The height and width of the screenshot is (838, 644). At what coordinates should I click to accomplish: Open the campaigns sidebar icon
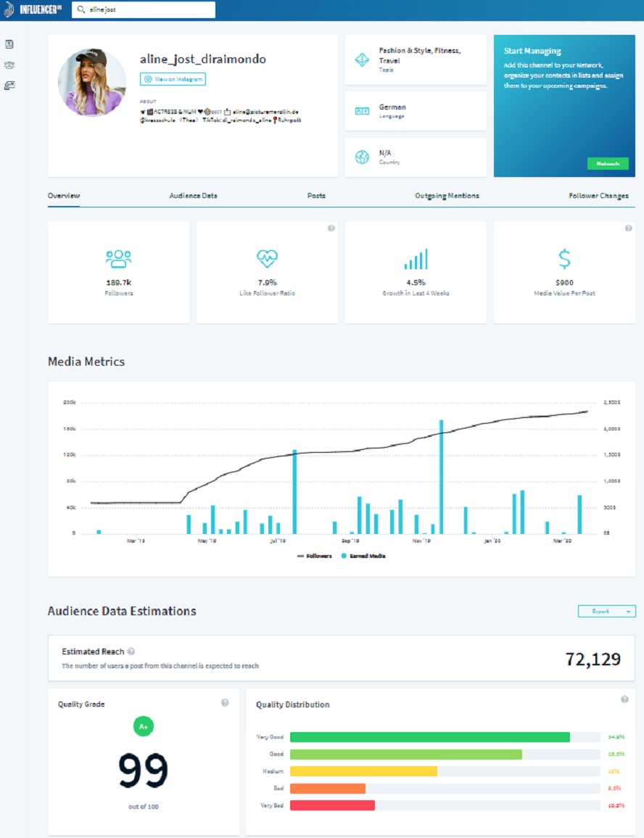click(x=9, y=86)
